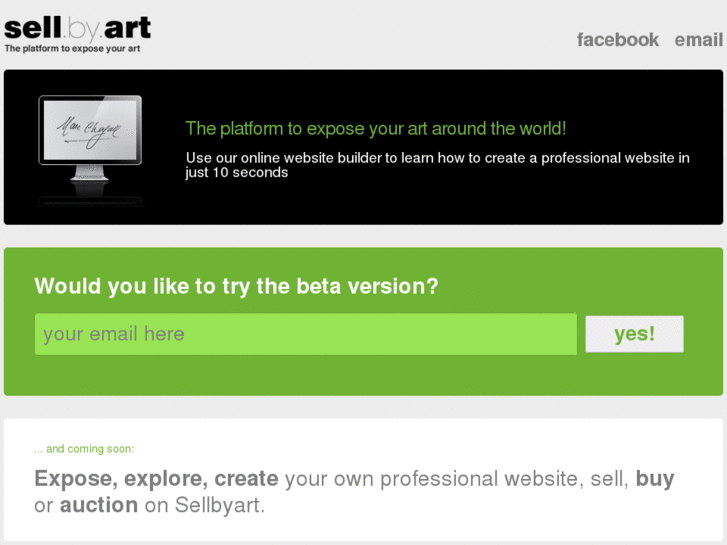727x545 pixels.
Task: Click the logo tagline under sell.by.art
Action: [72, 48]
